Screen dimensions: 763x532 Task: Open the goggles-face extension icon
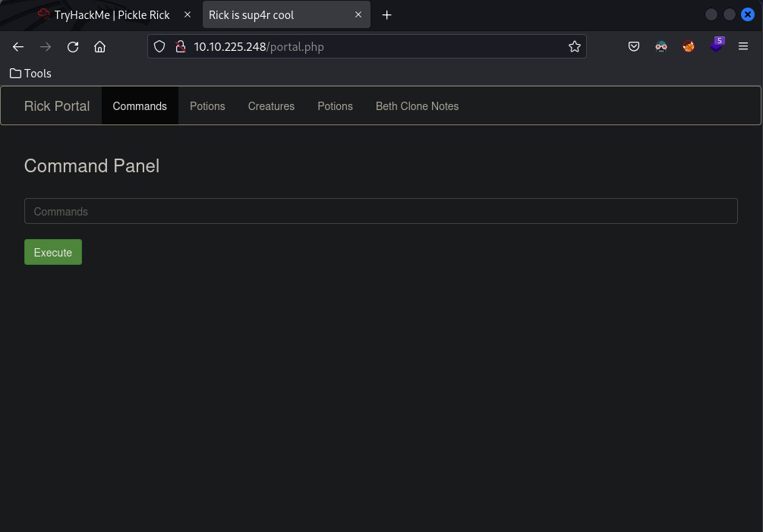pos(661,47)
